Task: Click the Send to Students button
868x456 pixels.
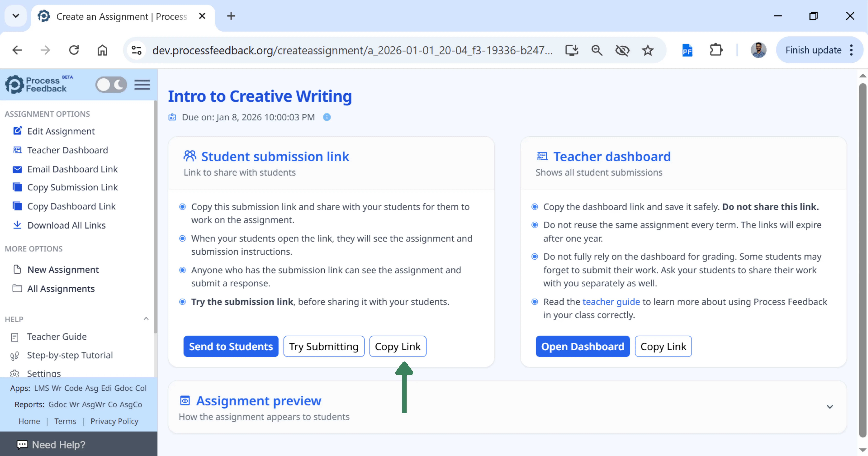Action: 231,346
